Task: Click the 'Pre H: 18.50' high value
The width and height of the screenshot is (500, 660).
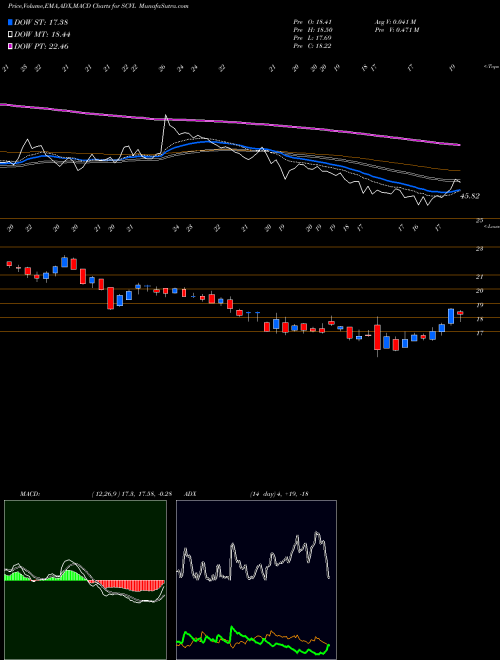Action: pyautogui.click(x=313, y=30)
